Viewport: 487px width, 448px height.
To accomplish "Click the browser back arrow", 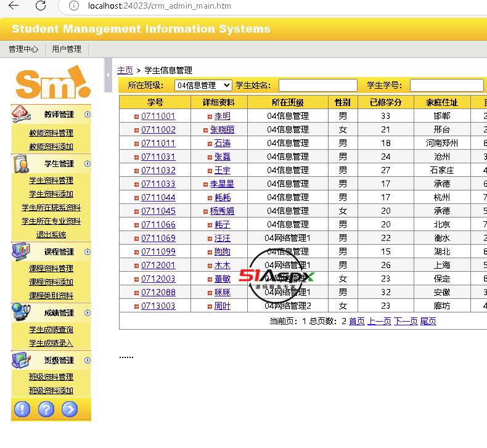I will (x=14, y=6).
